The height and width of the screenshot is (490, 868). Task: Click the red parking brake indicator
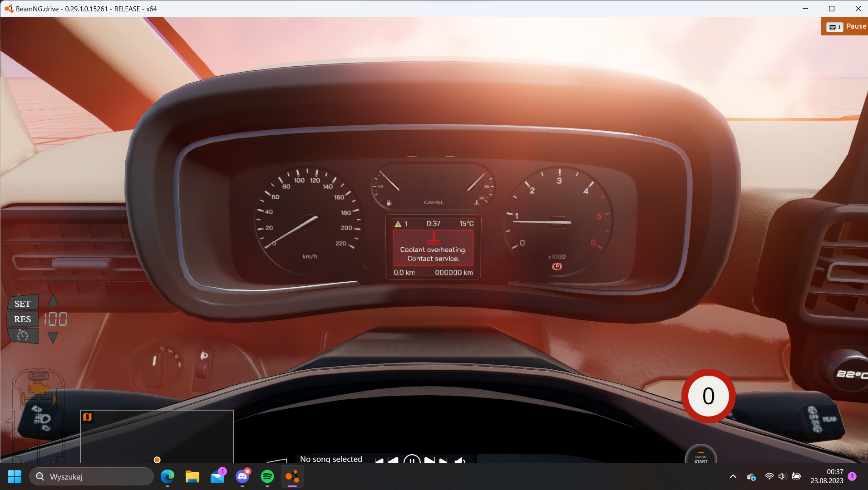pos(557,267)
